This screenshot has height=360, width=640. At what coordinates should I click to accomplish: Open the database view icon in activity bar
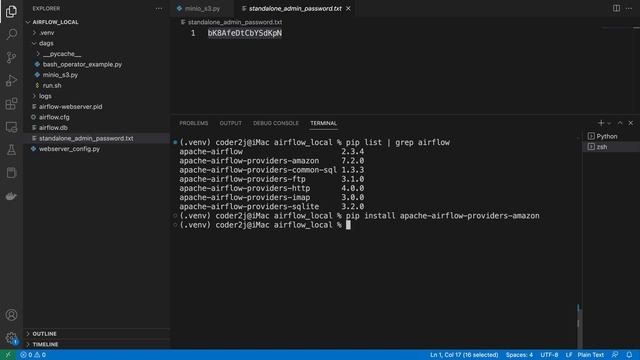(11, 173)
